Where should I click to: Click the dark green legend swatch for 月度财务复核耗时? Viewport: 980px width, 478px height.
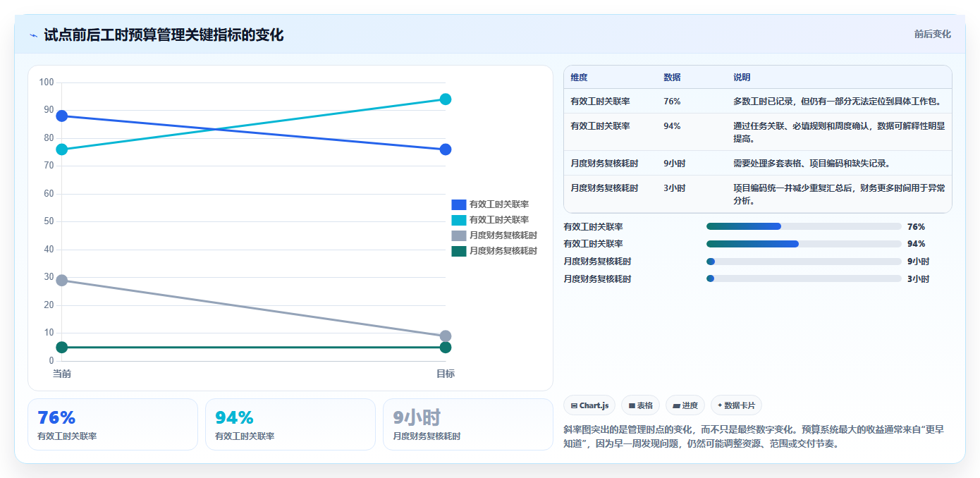coord(459,251)
